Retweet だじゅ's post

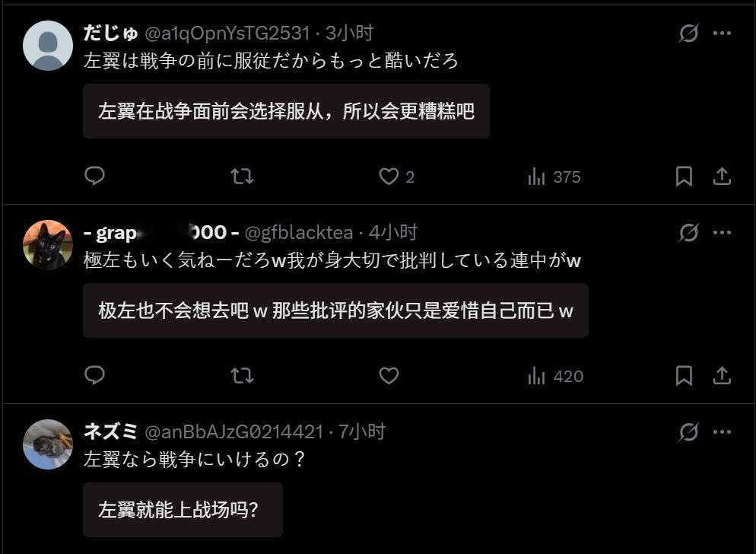pyautogui.click(x=242, y=176)
